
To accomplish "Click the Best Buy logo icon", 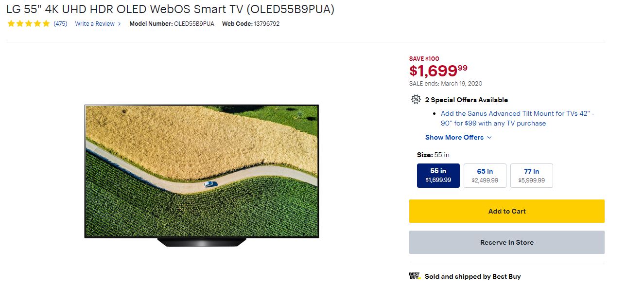I will click(415, 276).
